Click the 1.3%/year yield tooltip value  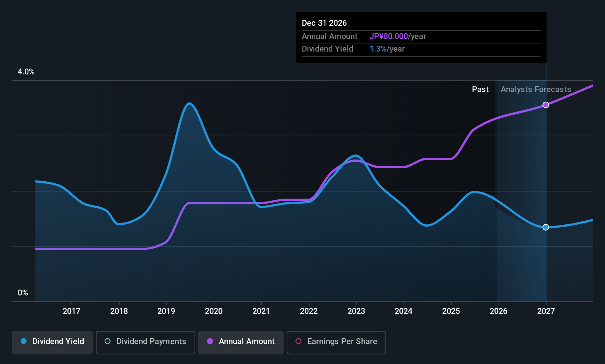pos(387,49)
